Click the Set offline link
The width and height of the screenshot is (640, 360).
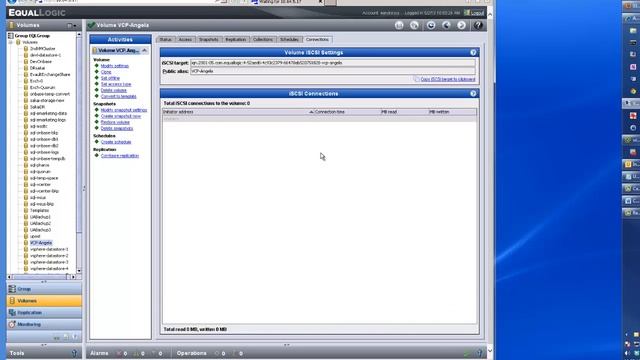click(x=110, y=78)
